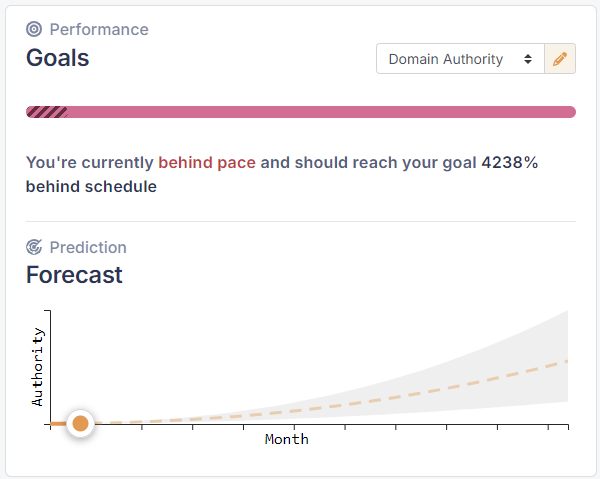Click the Prediction radar icon
This screenshot has height=479, width=600.
click(x=35, y=247)
